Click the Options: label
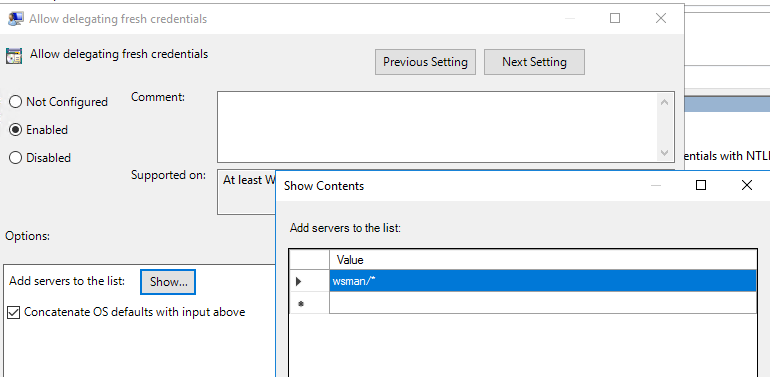The image size is (770, 377). (x=28, y=236)
